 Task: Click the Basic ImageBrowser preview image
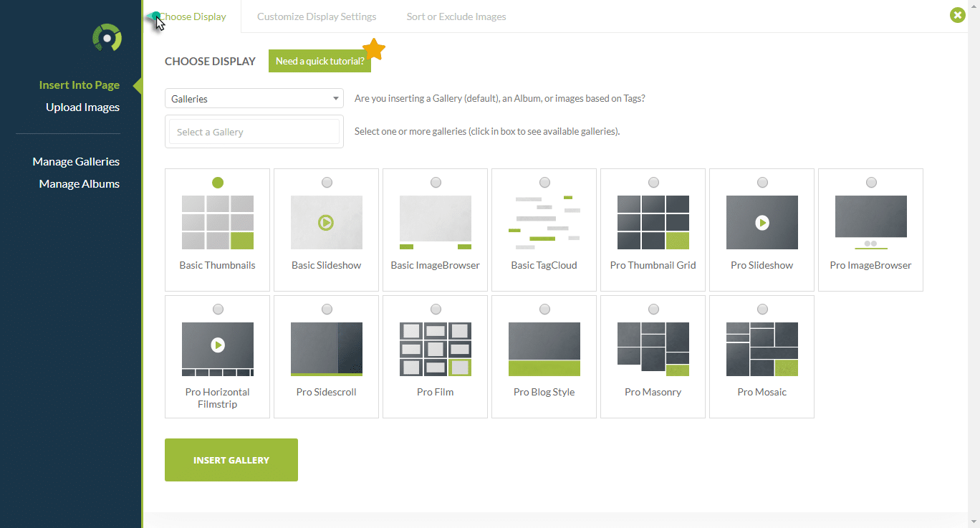click(x=436, y=222)
